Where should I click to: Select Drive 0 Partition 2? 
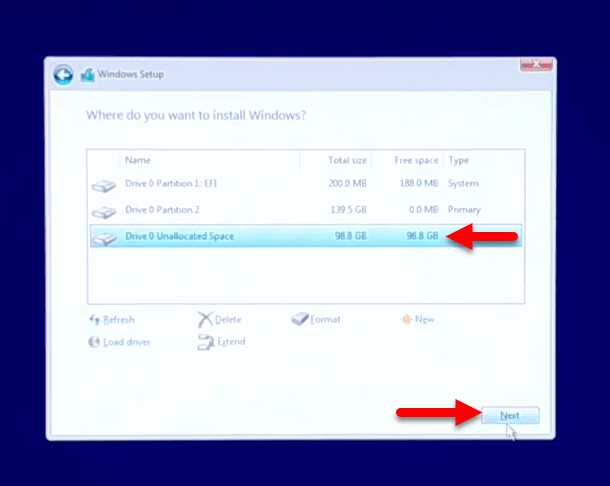[x=306, y=210]
